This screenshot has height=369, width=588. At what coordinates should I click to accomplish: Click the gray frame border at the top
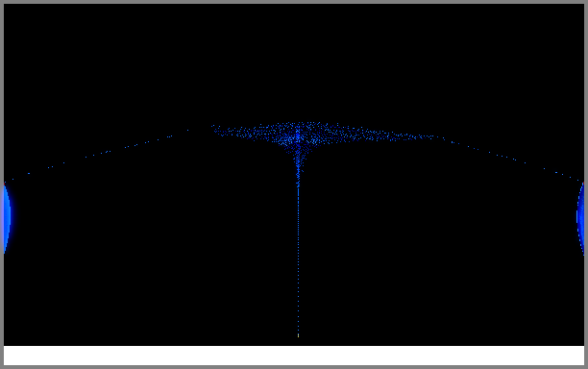coord(294,2)
